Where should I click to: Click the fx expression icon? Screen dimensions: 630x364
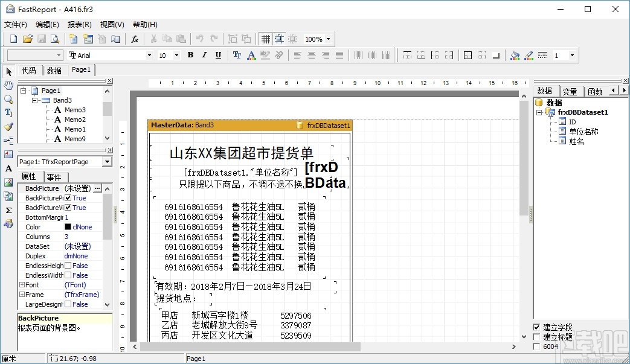(135, 39)
